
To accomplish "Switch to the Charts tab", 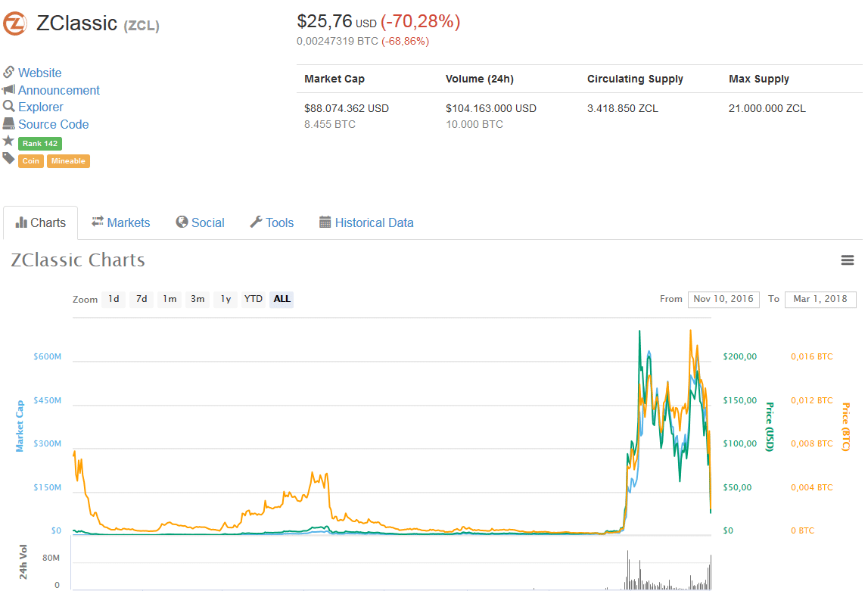I will 40,223.
